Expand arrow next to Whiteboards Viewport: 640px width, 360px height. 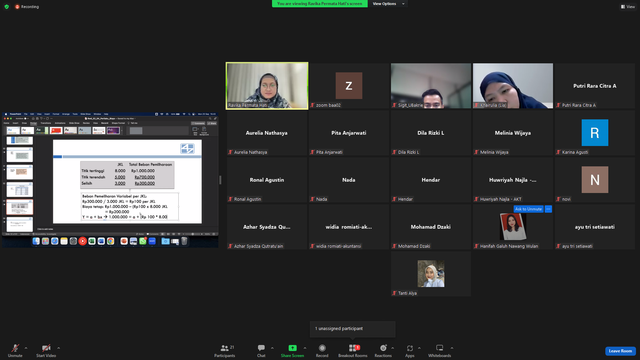coord(452,348)
